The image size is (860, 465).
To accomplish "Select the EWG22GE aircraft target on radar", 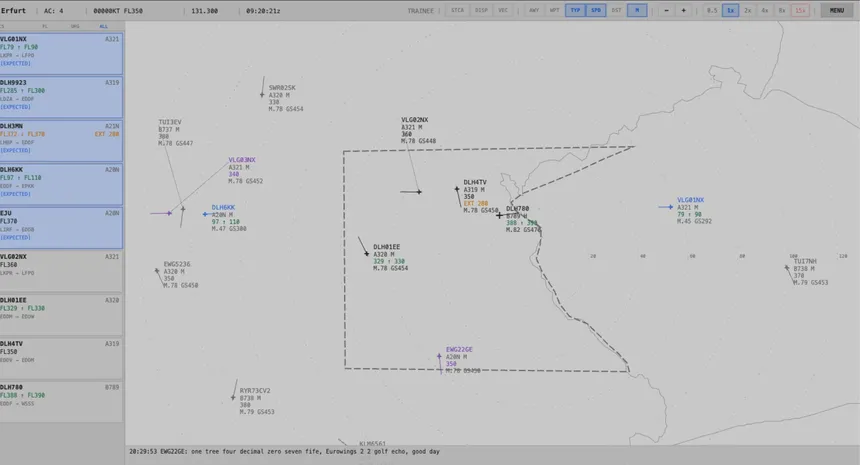I will tap(439, 363).
